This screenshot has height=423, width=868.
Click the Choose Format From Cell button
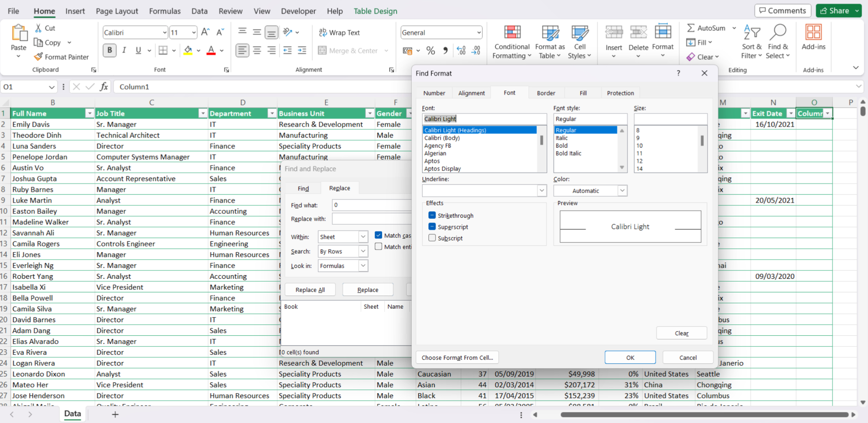pyautogui.click(x=457, y=358)
